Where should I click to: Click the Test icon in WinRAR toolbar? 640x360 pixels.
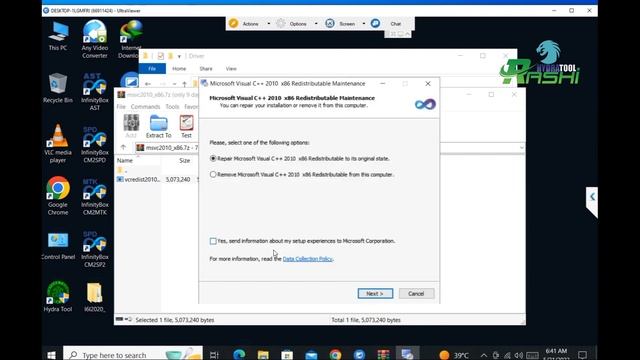tap(186, 126)
